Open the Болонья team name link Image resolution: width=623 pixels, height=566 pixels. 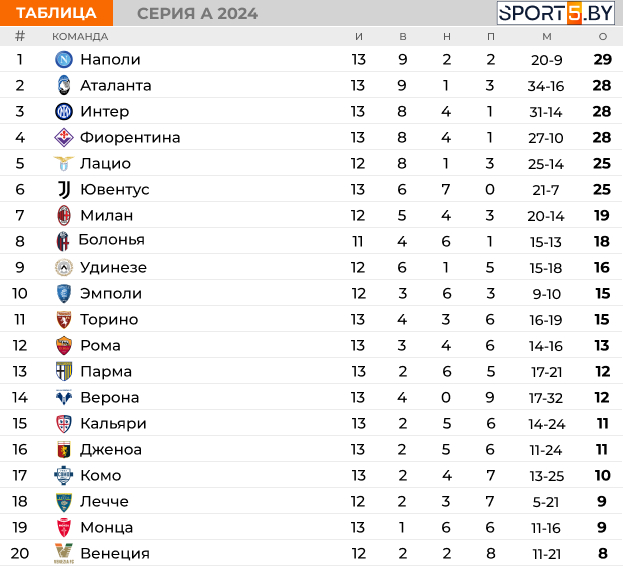[x=112, y=240]
